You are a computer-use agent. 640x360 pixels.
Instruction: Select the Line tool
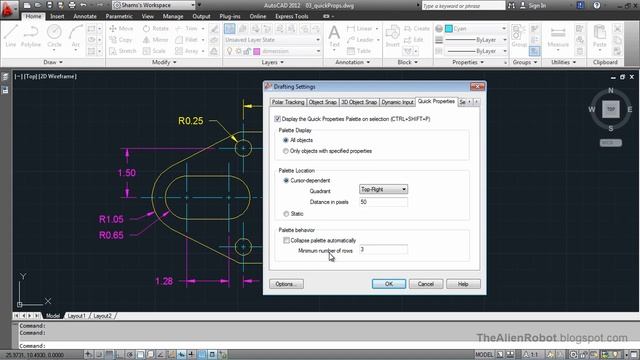point(11,36)
